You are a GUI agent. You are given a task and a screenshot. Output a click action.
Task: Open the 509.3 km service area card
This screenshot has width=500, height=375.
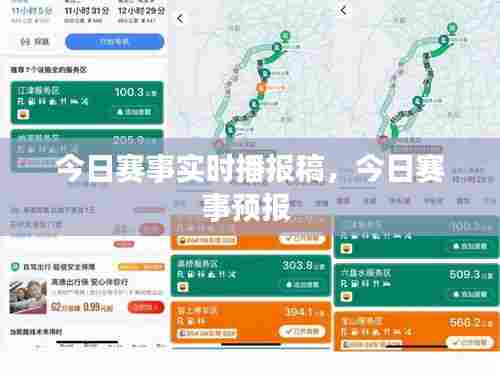point(417,285)
